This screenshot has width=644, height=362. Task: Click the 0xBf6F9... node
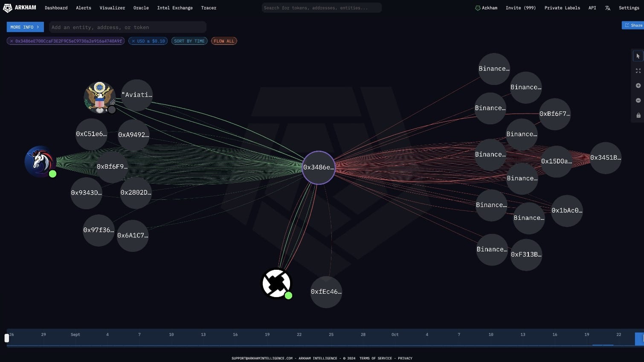[112, 167]
